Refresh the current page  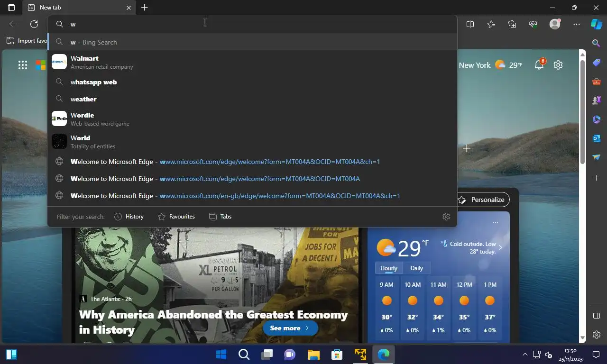tap(34, 24)
